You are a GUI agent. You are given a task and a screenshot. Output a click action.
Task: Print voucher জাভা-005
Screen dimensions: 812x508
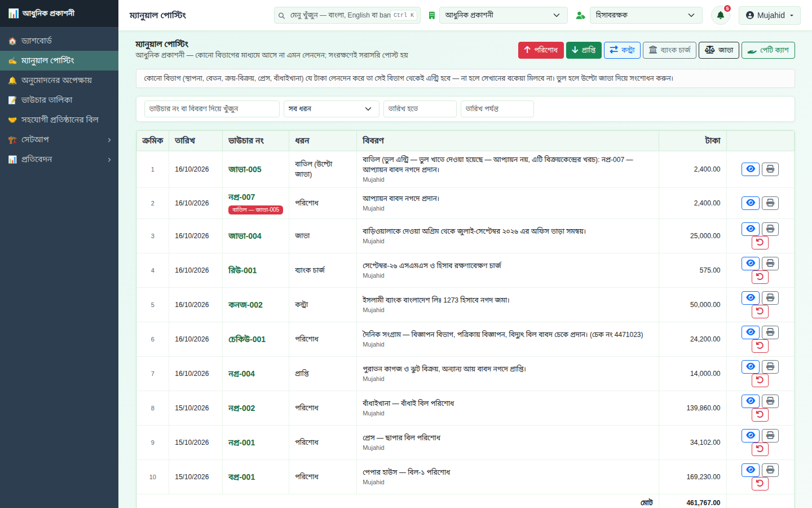[x=770, y=169]
